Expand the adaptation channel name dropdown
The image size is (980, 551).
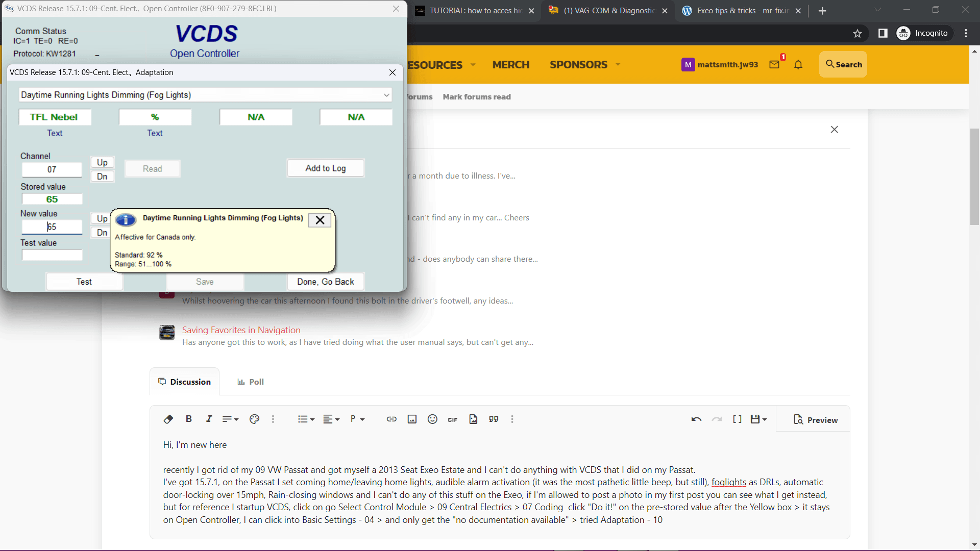pyautogui.click(x=386, y=95)
